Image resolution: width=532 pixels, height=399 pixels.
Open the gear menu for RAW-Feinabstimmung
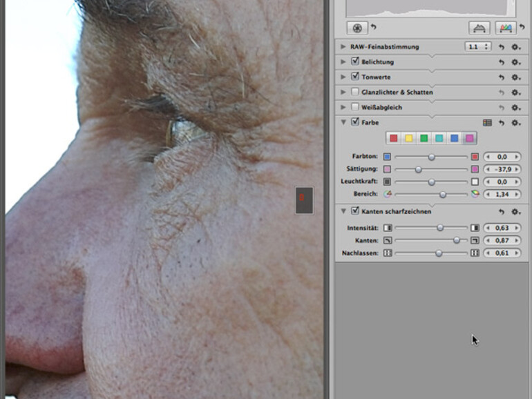click(515, 47)
